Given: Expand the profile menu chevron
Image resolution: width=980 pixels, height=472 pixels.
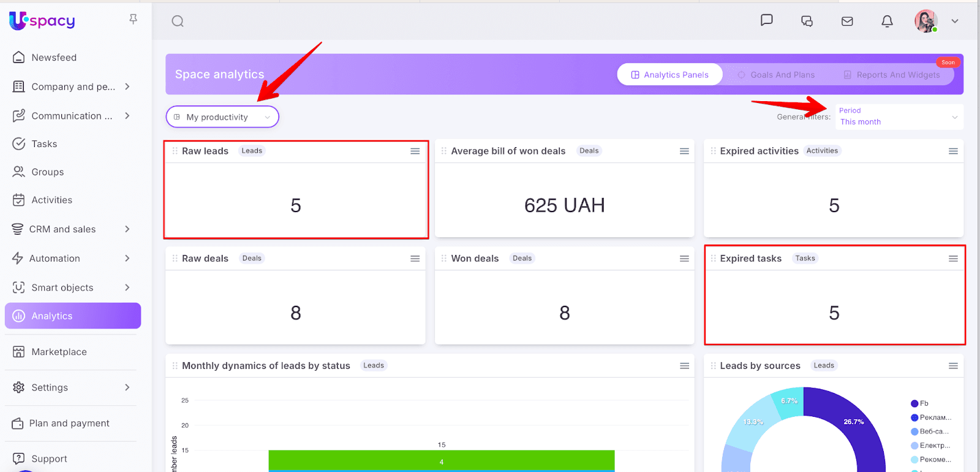Looking at the screenshot, I should [x=955, y=21].
